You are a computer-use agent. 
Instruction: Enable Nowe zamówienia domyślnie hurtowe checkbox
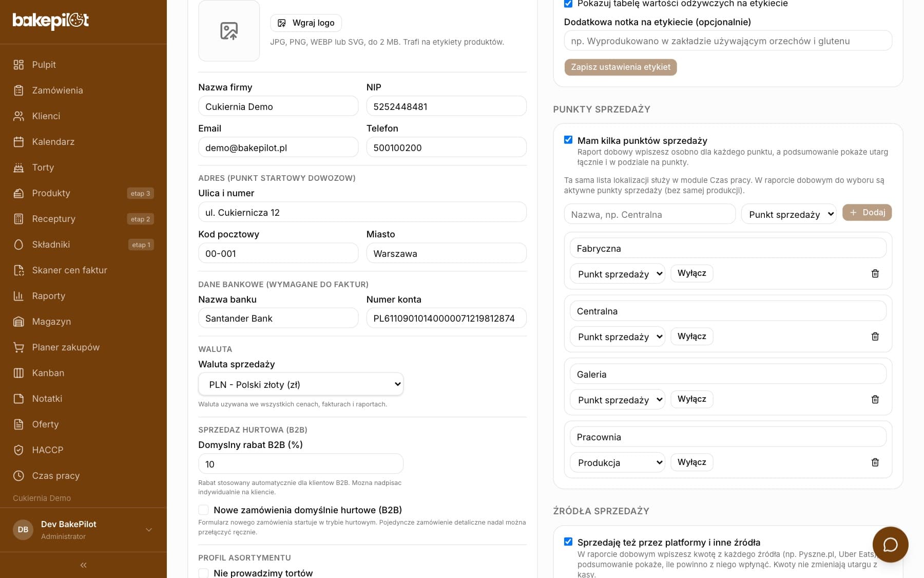[x=204, y=510]
